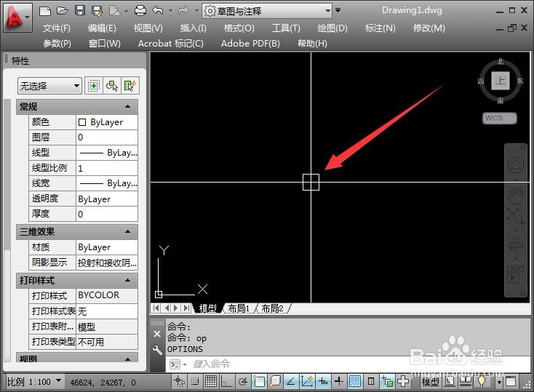
Task: Click the 线型比例 value field showing 1
Action: point(107,168)
